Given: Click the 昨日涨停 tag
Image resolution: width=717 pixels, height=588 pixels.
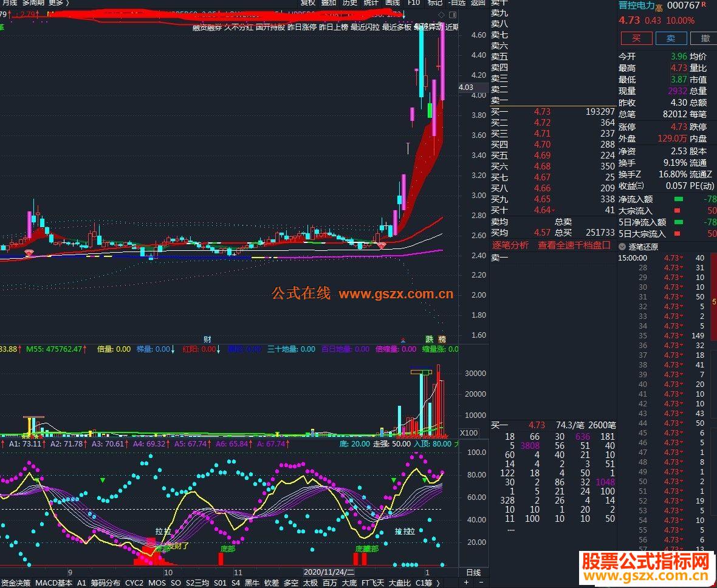Looking at the screenshot, I should [x=302, y=27].
